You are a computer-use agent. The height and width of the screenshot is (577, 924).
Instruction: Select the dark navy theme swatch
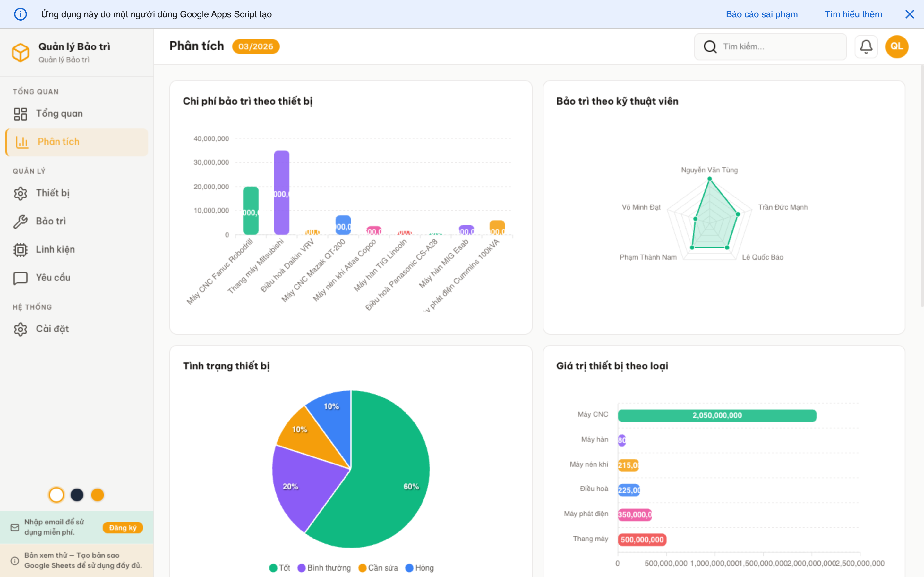click(77, 495)
